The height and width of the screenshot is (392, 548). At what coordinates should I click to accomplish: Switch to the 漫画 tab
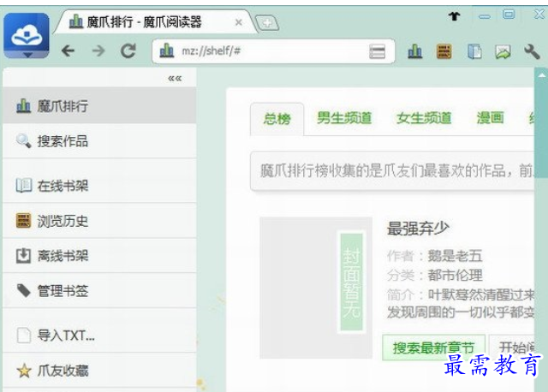click(x=491, y=118)
